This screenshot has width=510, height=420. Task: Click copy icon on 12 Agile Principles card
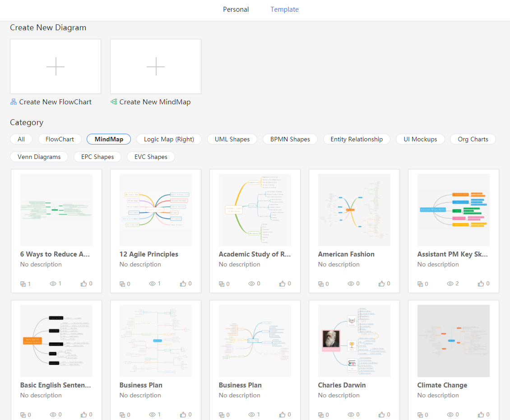click(x=122, y=284)
